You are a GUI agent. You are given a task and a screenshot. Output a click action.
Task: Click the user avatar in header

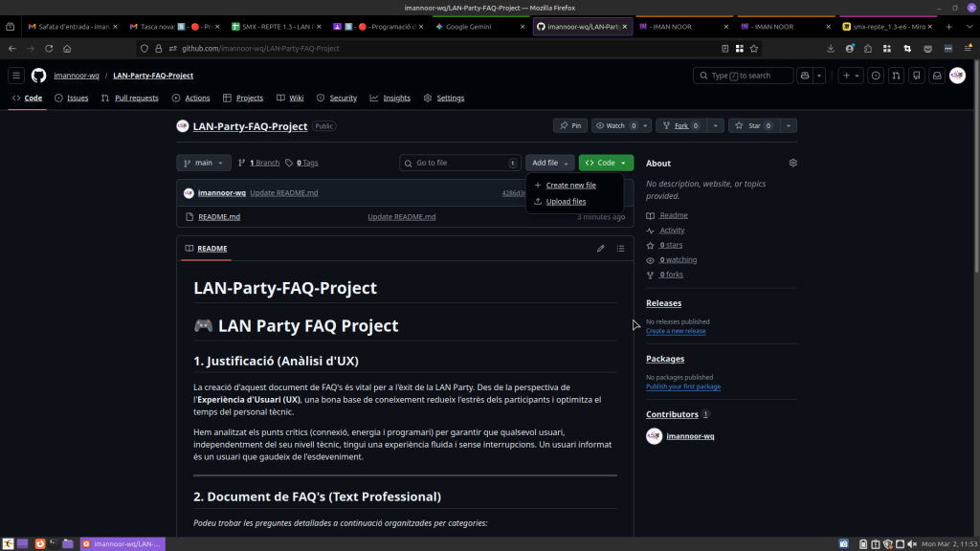957,76
